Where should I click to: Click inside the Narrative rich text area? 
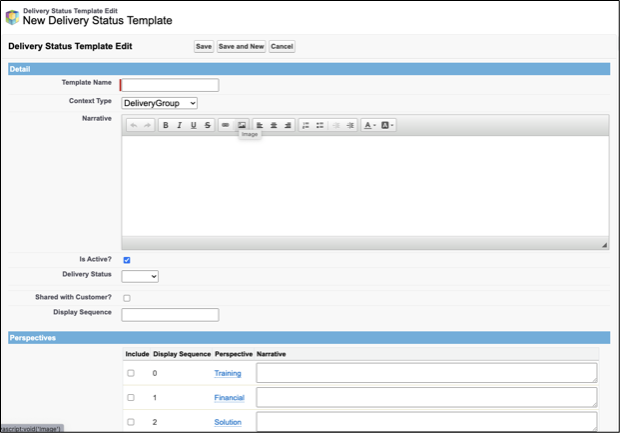coord(365,186)
